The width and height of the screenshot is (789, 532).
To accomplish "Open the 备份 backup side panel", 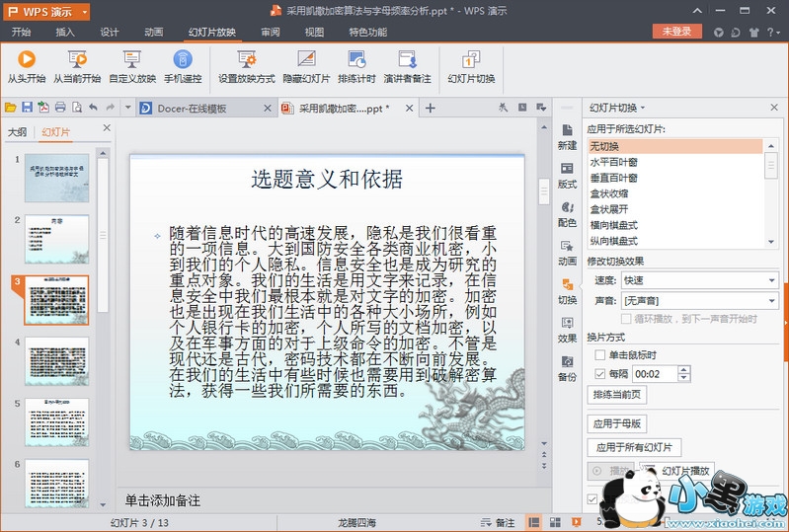I will pyautogui.click(x=567, y=367).
